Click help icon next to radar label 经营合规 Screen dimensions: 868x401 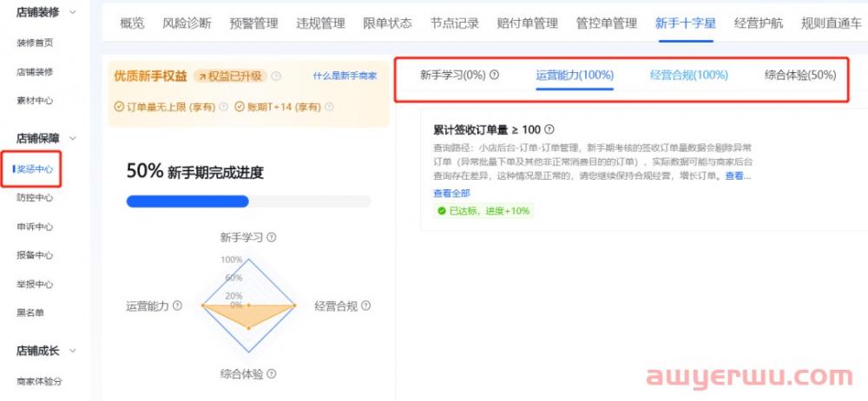coord(365,306)
